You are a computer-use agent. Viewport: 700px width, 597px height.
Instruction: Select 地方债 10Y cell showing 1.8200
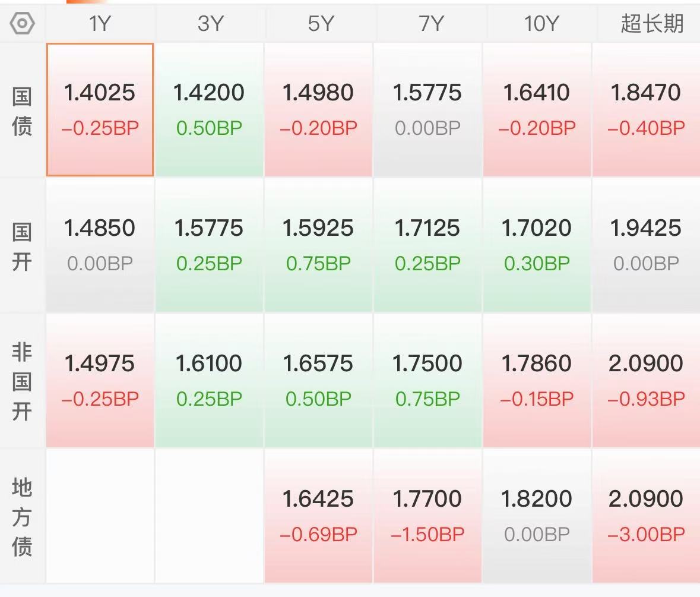coord(537,516)
